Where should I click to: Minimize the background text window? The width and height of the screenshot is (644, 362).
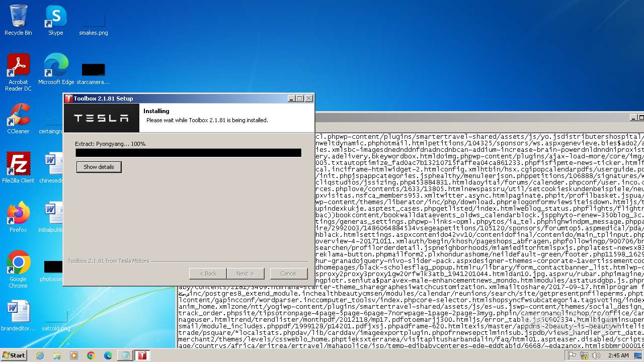click(633, 118)
